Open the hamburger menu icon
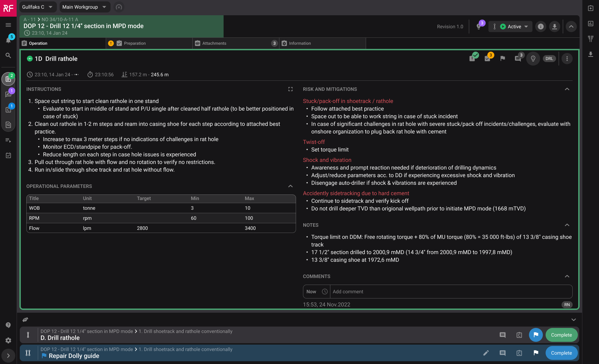This screenshot has height=364, width=599. pos(8,25)
